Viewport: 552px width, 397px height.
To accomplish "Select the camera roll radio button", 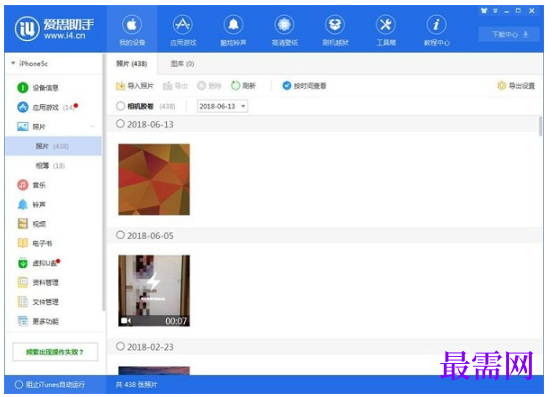I will click(120, 106).
